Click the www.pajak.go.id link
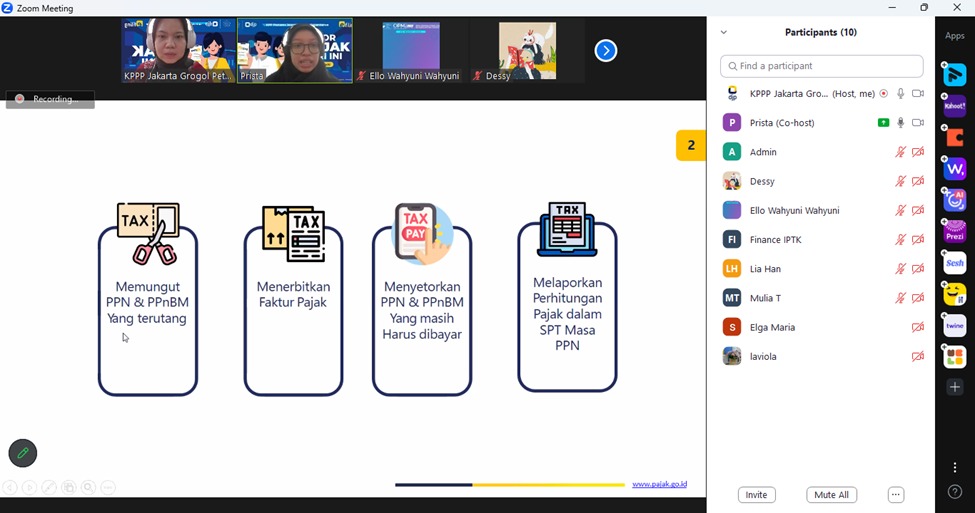 click(659, 484)
